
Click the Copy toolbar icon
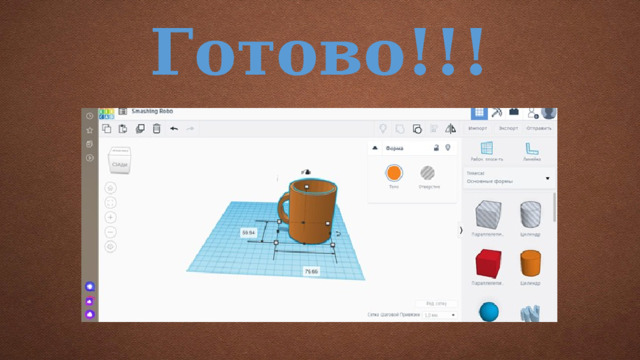[x=107, y=129]
